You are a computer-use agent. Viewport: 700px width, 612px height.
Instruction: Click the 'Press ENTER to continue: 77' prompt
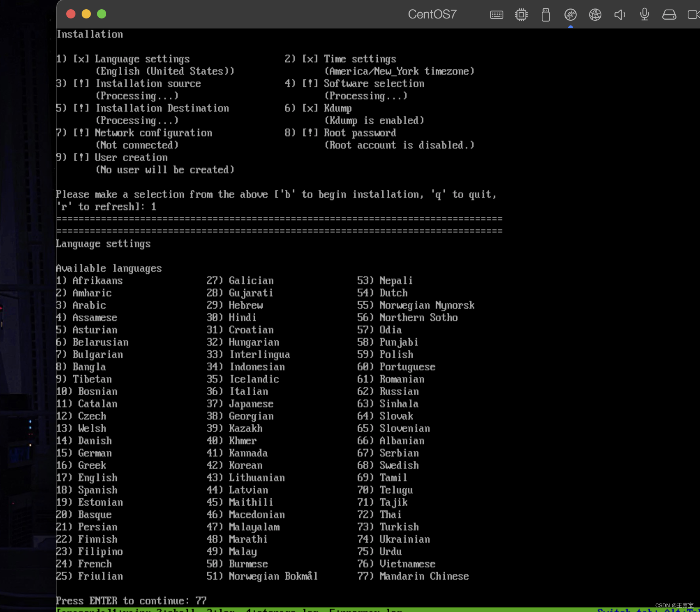132,601
